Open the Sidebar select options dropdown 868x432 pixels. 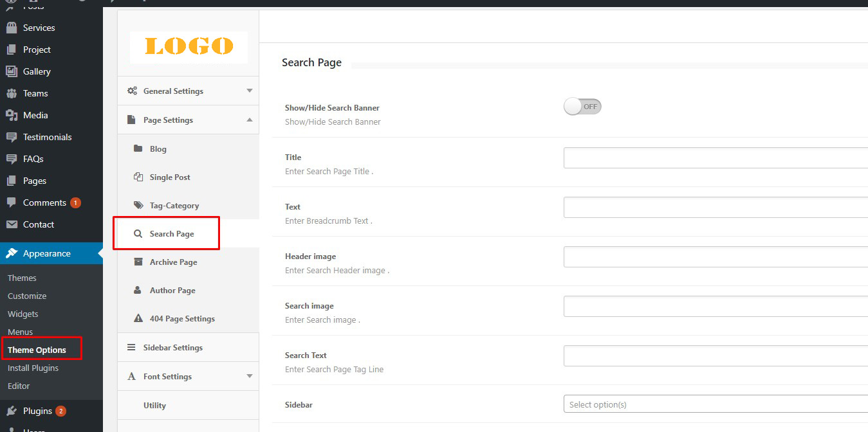click(716, 404)
